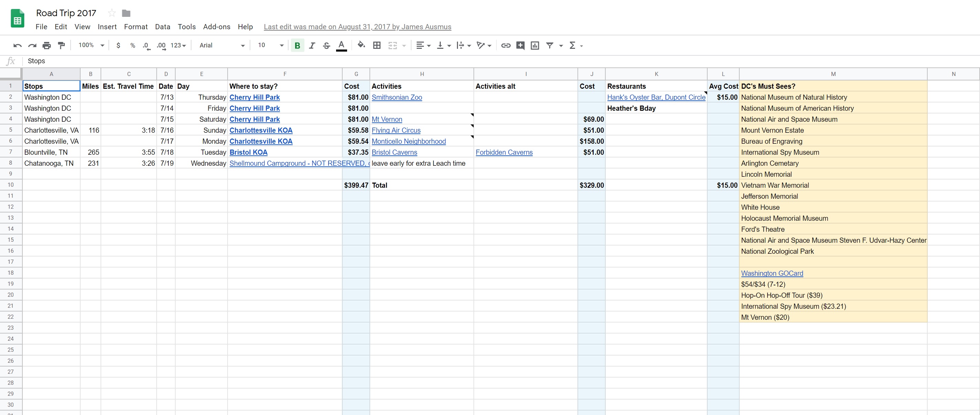Open the Format menu
The height and width of the screenshot is (415, 980).
(x=135, y=26)
